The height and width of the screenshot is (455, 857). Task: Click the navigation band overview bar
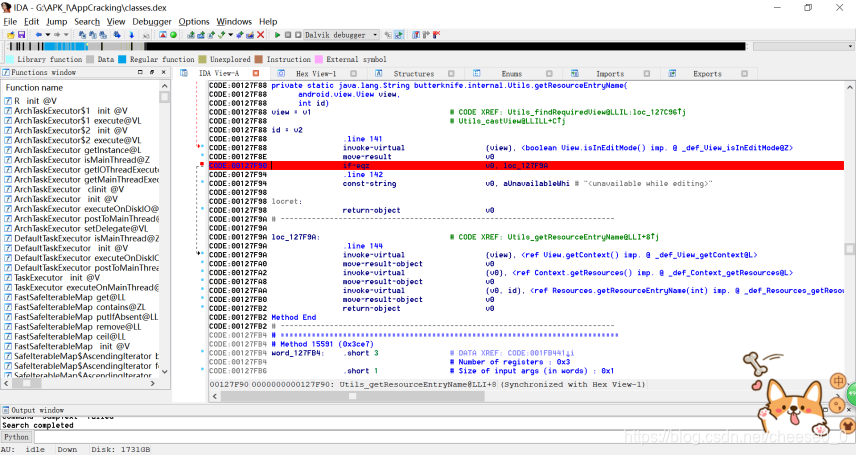(x=377, y=46)
